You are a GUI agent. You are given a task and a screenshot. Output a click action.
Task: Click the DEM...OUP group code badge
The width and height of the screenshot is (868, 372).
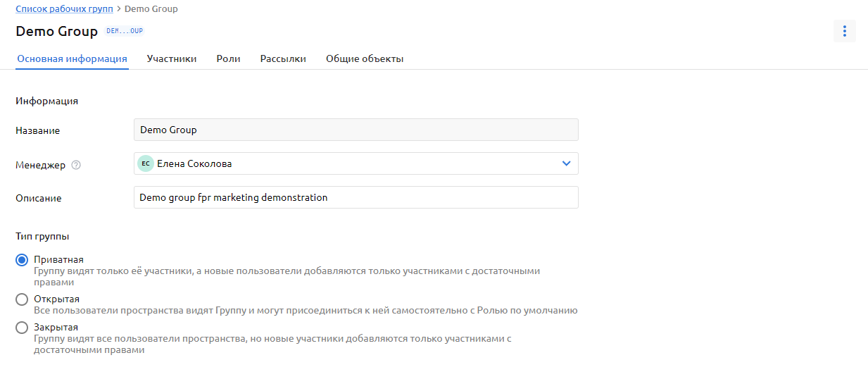click(124, 31)
